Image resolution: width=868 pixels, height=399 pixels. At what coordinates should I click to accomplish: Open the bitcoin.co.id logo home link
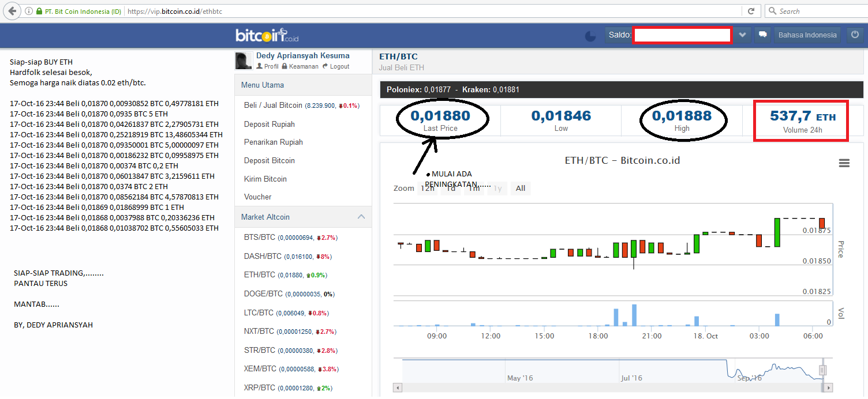point(267,35)
